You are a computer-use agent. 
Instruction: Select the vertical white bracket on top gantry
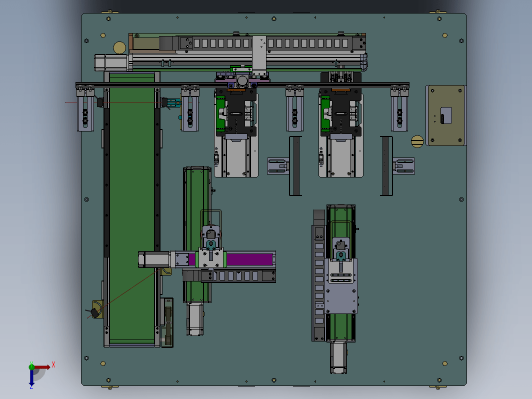tap(259, 56)
